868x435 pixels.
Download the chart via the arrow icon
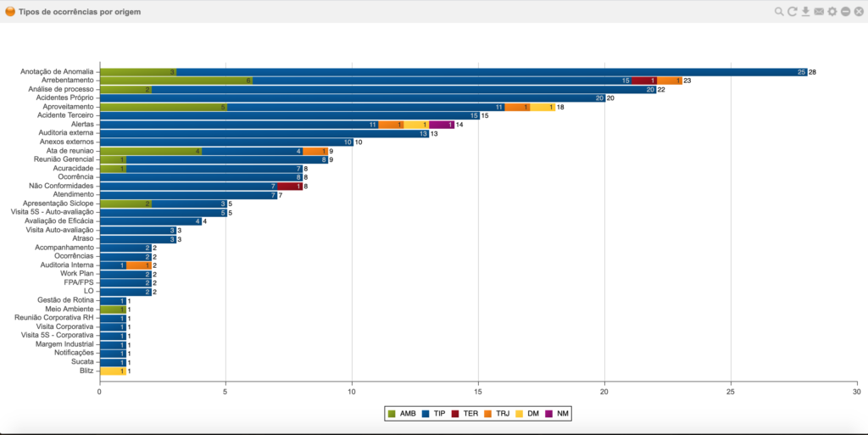click(x=805, y=12)
